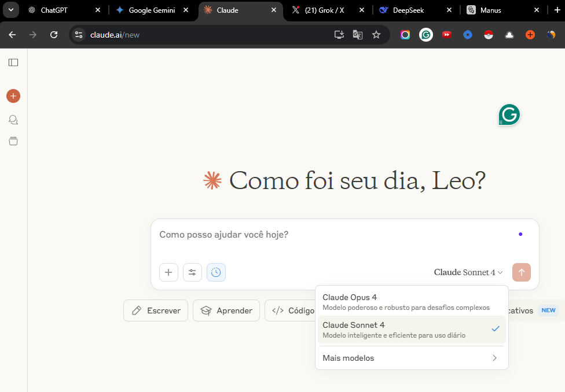This screenshot has width=565, height=392.
Task: Open the projects icon in sidebar
Action: point(13,141)
